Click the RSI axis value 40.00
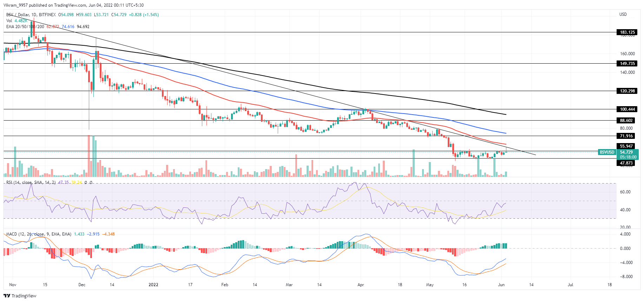 [625, 210]
